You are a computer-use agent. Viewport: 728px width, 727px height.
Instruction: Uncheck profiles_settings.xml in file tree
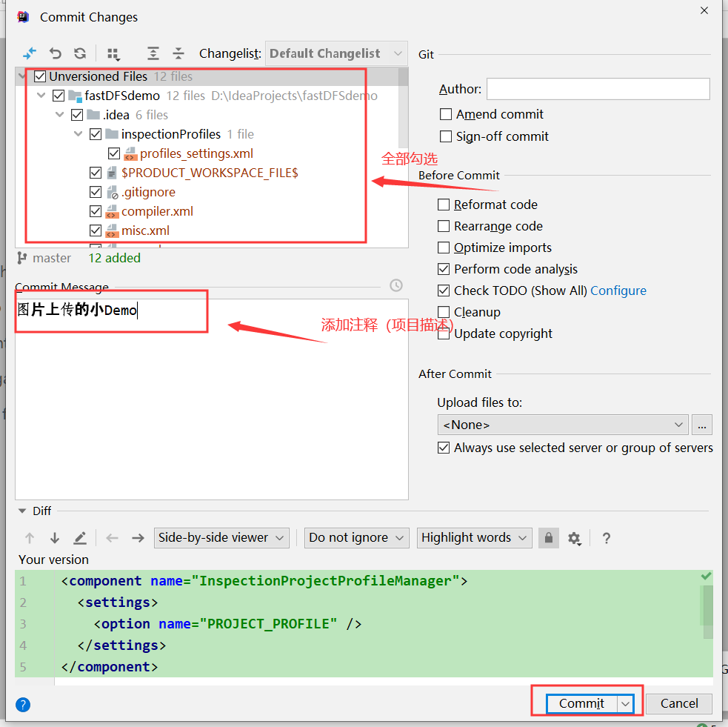tap(114, 153)
